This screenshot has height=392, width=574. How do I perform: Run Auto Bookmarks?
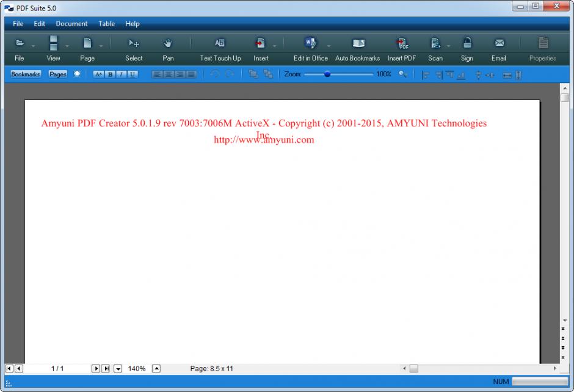click(358, 43)
